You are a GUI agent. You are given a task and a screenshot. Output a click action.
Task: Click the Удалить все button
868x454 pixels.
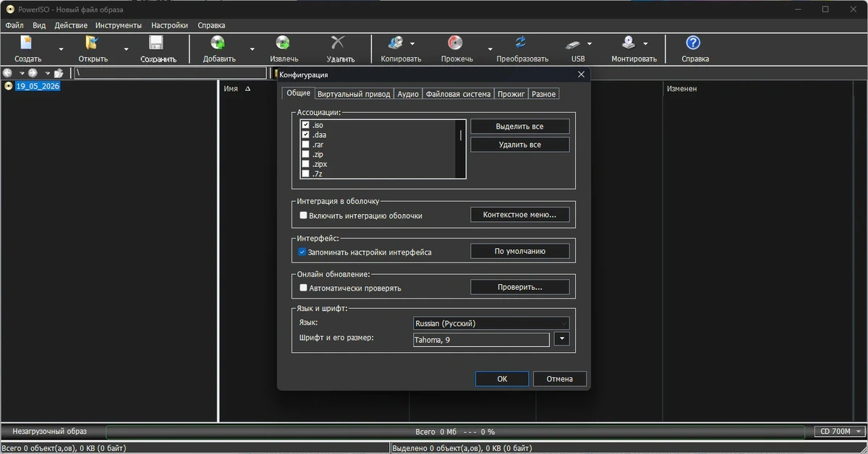(519, 145)
